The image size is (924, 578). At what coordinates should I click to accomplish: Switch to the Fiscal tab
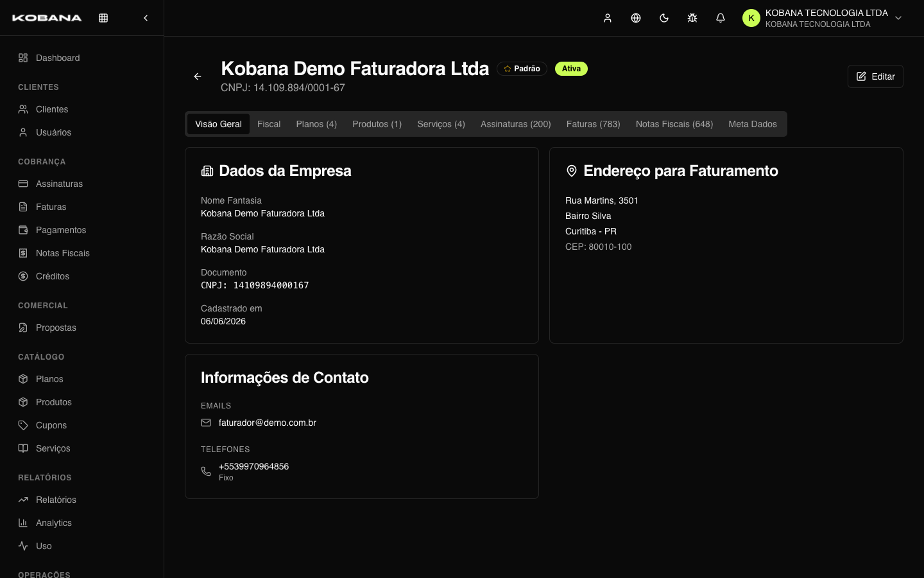pos(269,124)
